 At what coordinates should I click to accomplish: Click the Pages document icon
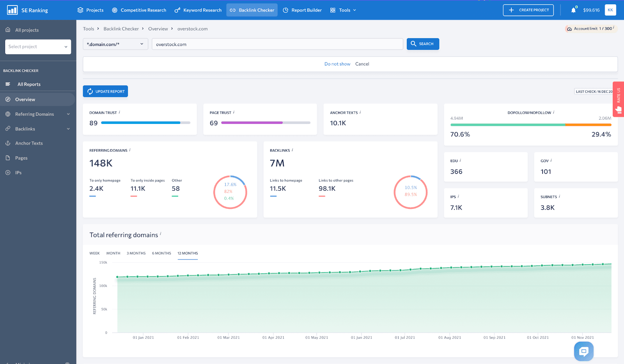tap(8, 158)
